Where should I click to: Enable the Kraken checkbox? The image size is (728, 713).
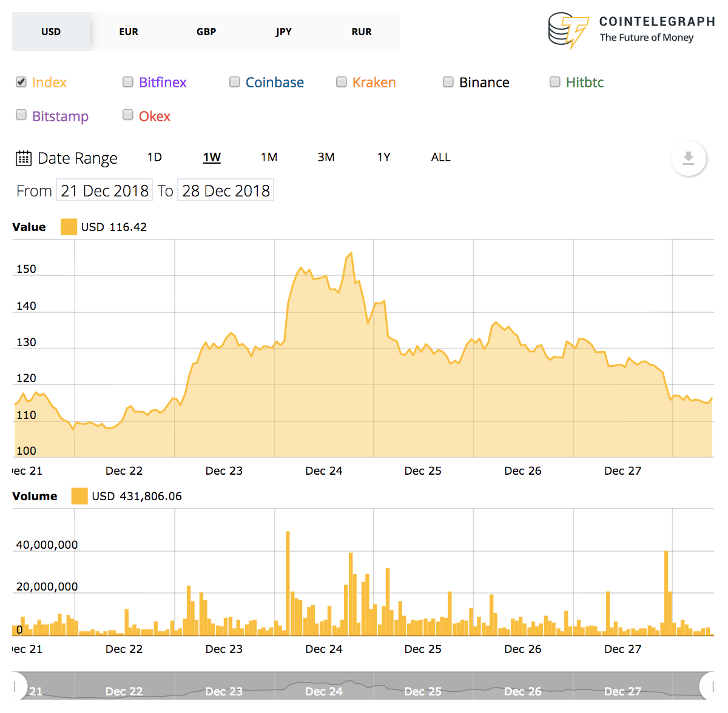[x=342, y=82]
